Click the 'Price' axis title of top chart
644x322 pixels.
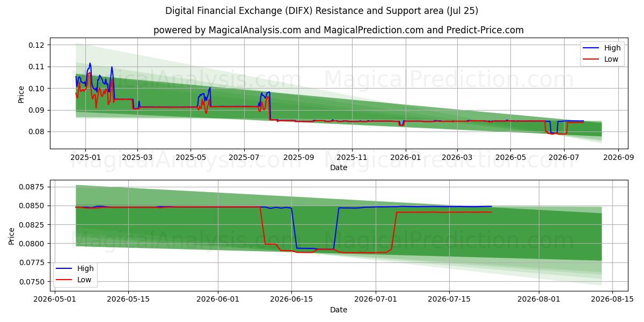(21, 94)
